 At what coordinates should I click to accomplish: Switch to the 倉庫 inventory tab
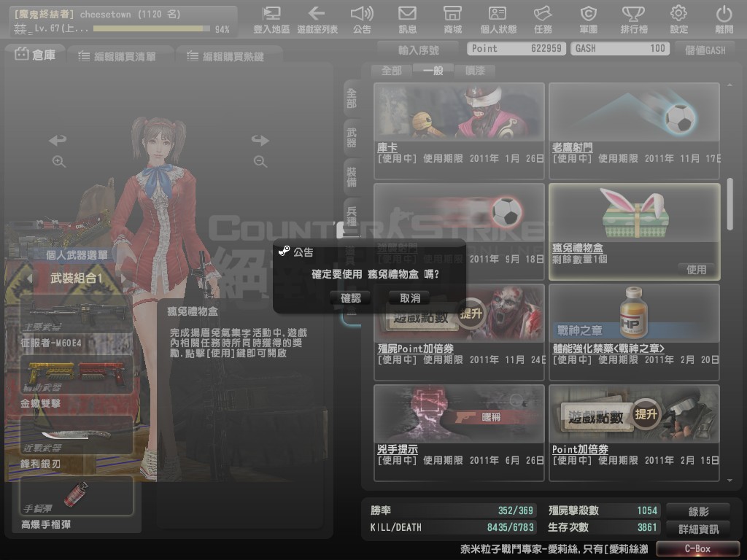35,55
